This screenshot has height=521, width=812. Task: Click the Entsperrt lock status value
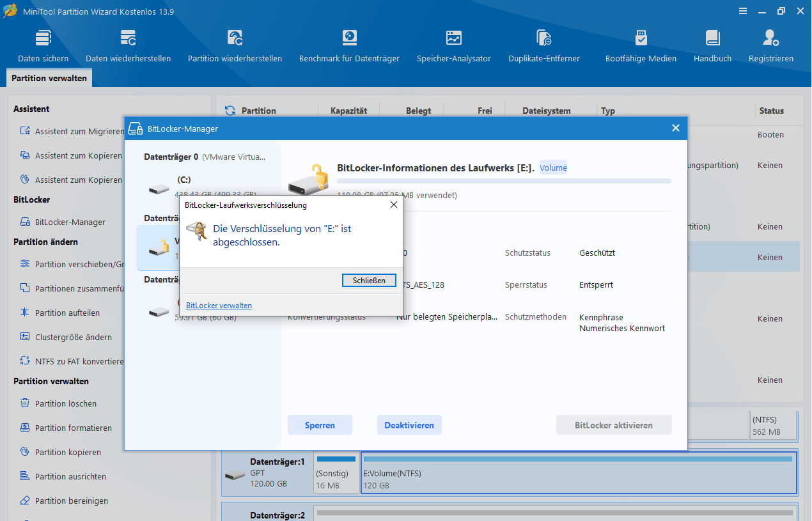tap(596, 285)
